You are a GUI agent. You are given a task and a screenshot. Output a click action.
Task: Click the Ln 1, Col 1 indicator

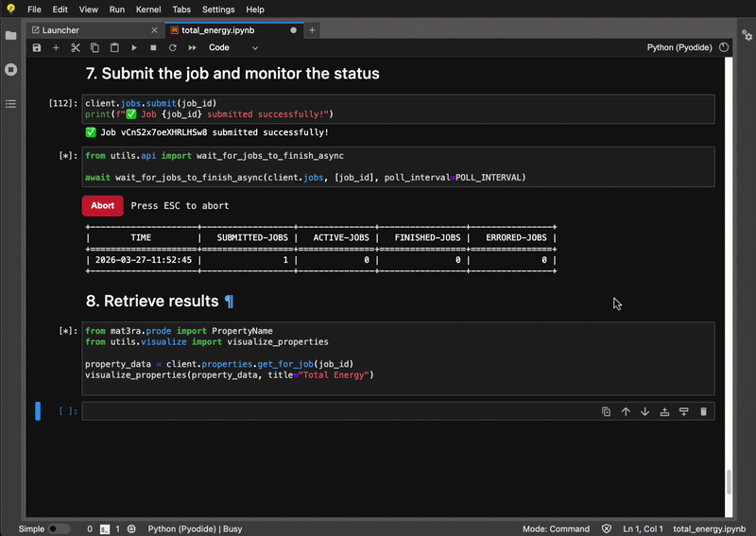(x=643, y=528)
